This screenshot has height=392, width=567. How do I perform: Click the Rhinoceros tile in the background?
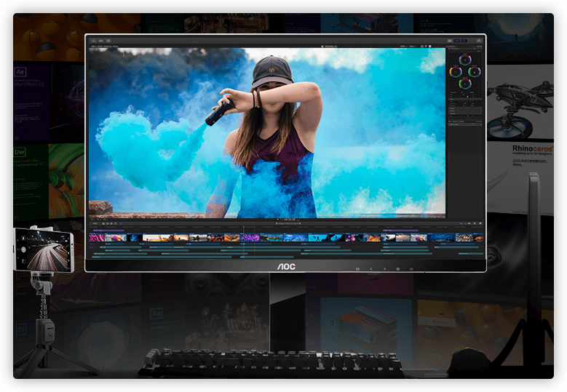click(520, 177)
